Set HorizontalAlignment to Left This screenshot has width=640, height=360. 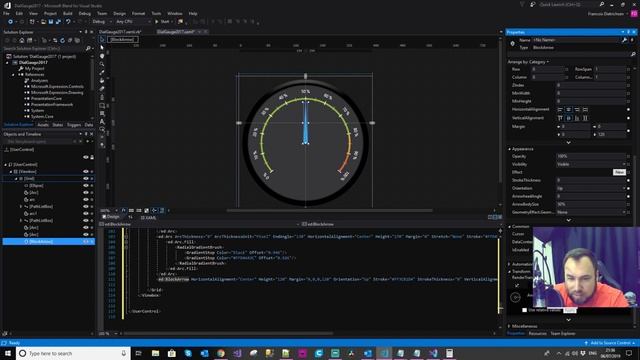point(560,109)
